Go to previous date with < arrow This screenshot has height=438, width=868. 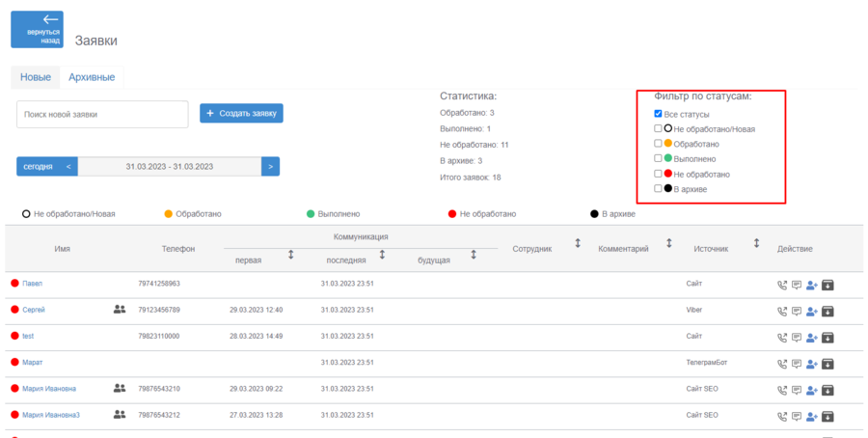pyautogui.click(x=68, y=167)
